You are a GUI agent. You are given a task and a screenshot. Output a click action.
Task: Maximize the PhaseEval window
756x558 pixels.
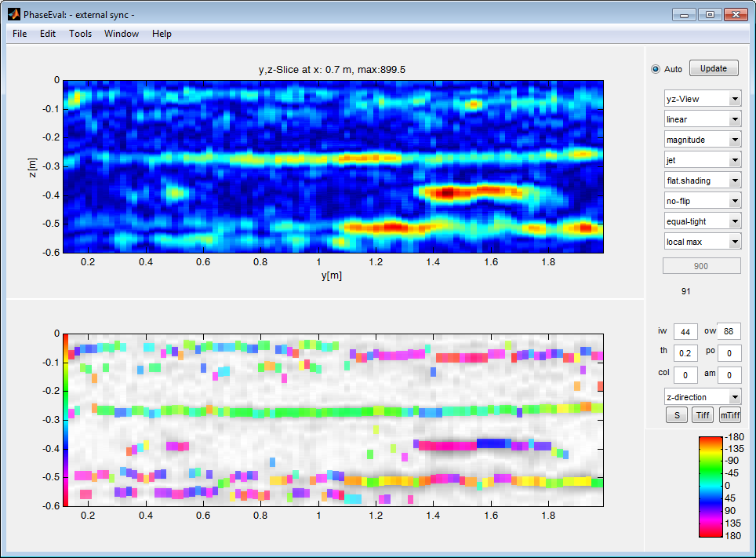coord(710,14)
